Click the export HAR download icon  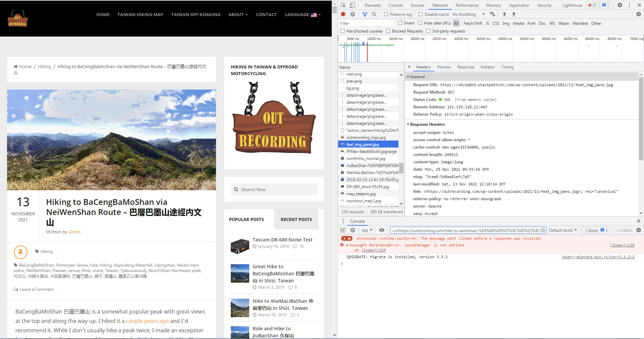[x=514, y=14]
